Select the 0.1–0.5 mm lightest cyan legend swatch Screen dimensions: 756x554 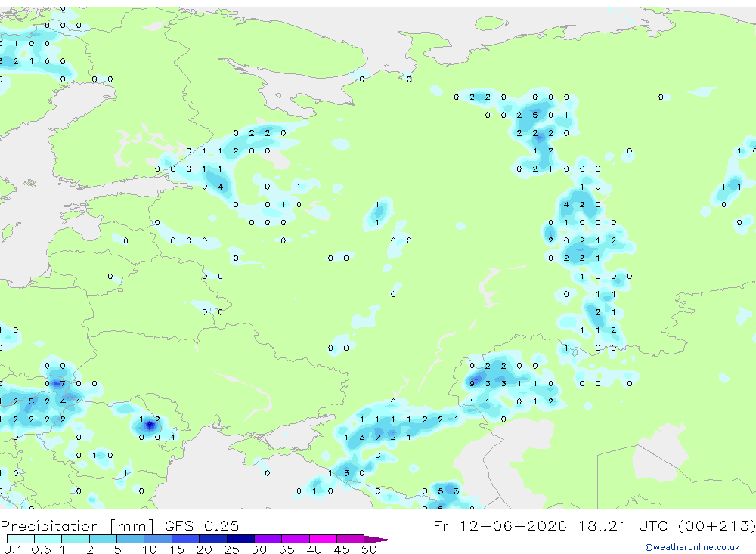tap(20, 539)
